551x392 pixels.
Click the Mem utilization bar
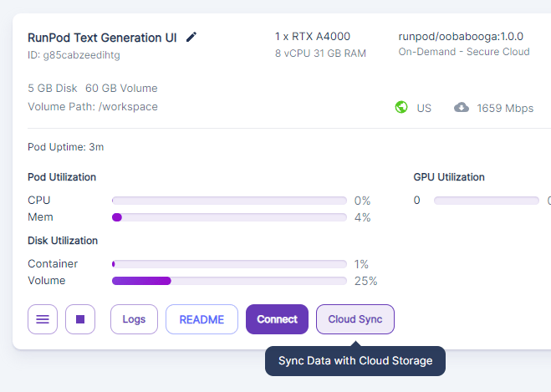(x=229, y=217)
